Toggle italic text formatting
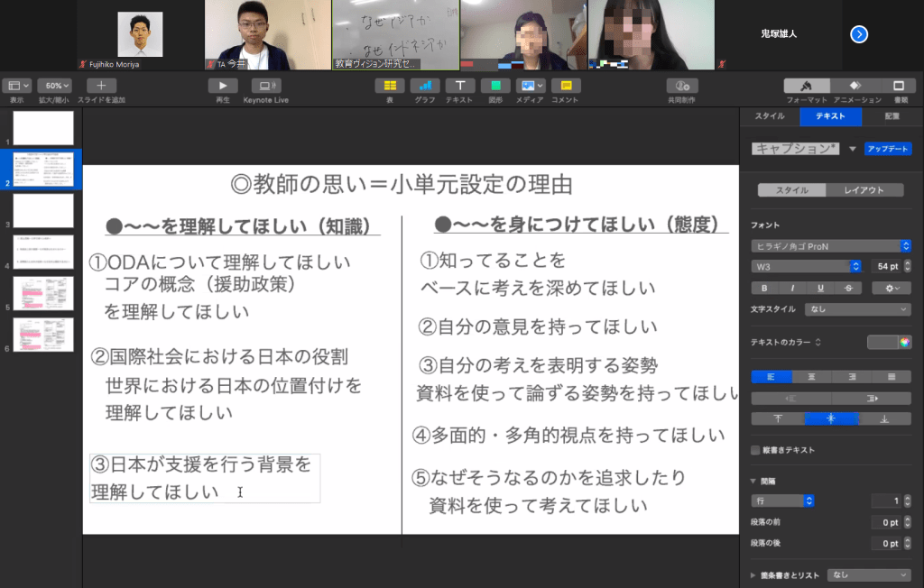924x588 pixels. click(x=791, y=288)
